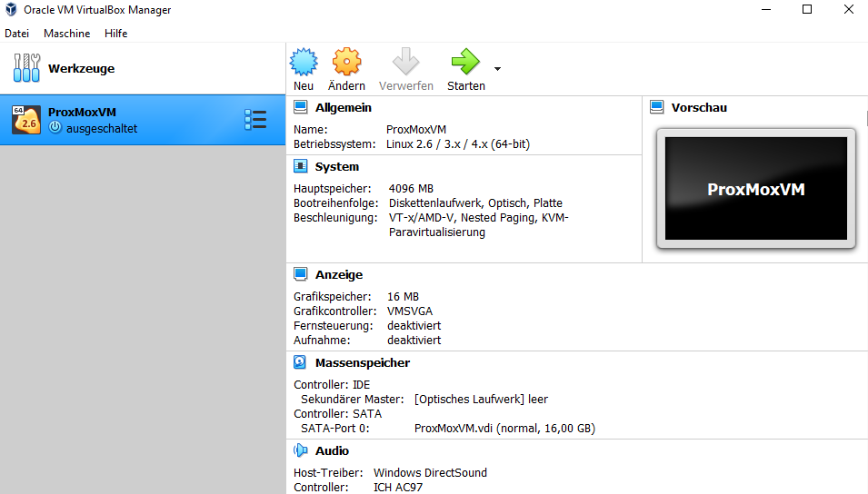Open the Maschine menu
Image resolution: width=868 pixels, height=494 pixels.
click(x=67, y=34)
